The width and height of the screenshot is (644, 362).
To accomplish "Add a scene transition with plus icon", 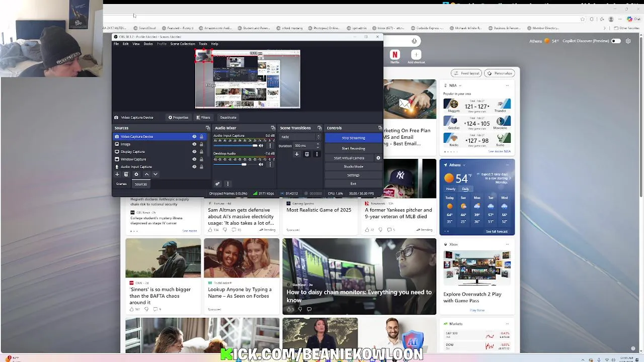I will point(297,154).
